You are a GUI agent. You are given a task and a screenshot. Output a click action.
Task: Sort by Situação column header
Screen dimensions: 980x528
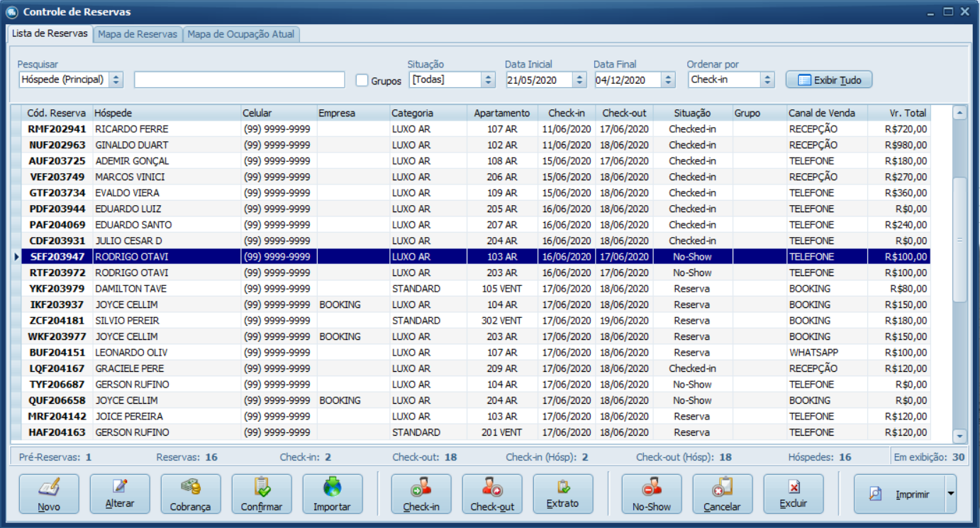click(x=692, y=113)
